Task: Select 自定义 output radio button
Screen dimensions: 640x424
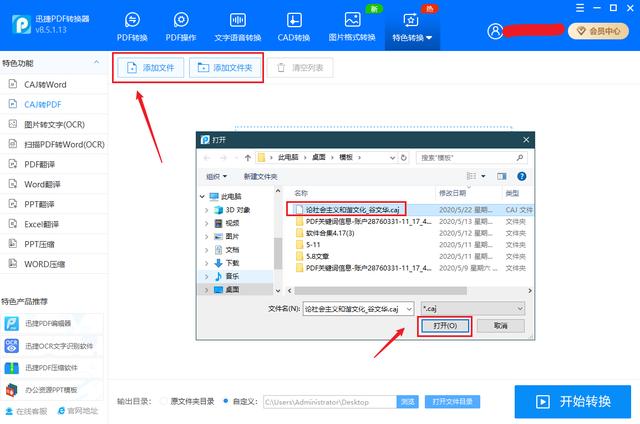Action: click(x=226, y=402)
